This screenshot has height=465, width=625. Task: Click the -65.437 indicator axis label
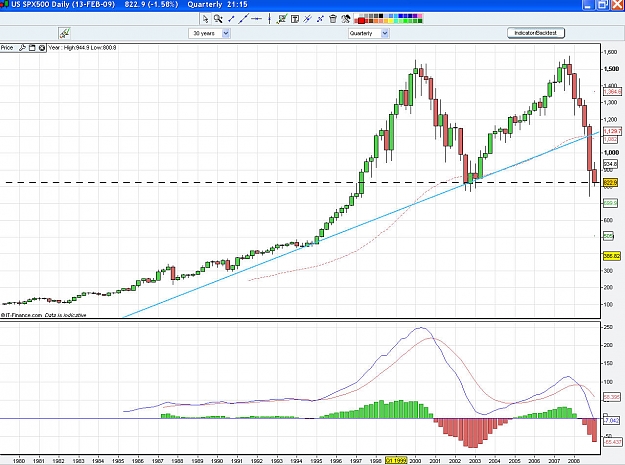613,442
